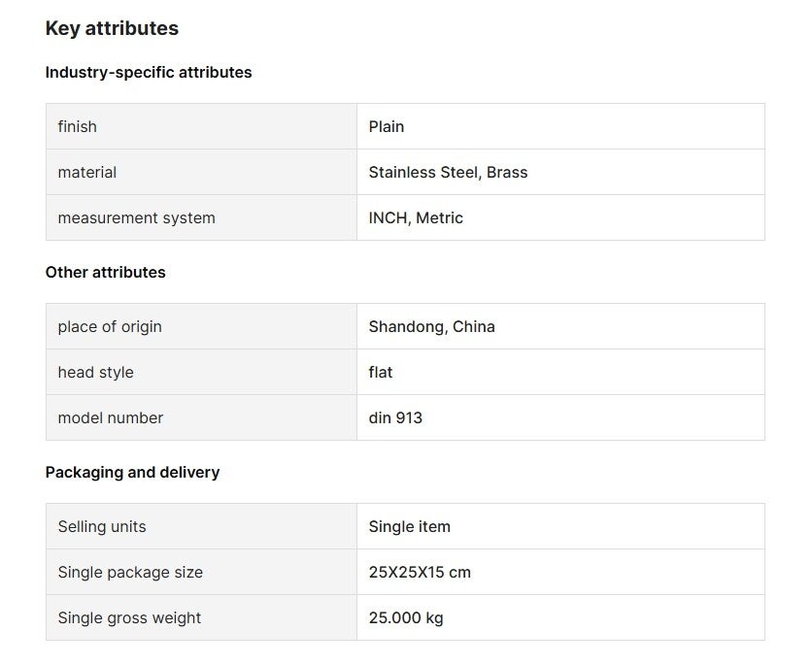812x664 pixels.
Task: Select the 25X25X15 cm value
Action: point(420,573)
